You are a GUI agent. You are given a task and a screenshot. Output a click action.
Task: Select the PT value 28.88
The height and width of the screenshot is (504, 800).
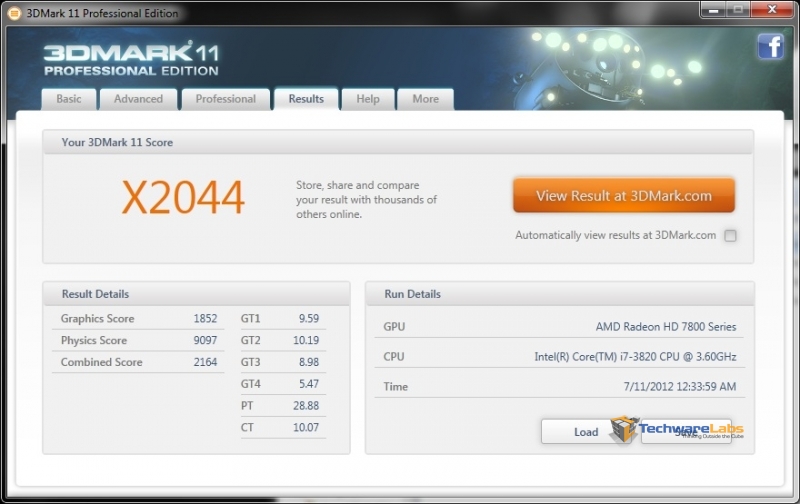tap(306, 406)
